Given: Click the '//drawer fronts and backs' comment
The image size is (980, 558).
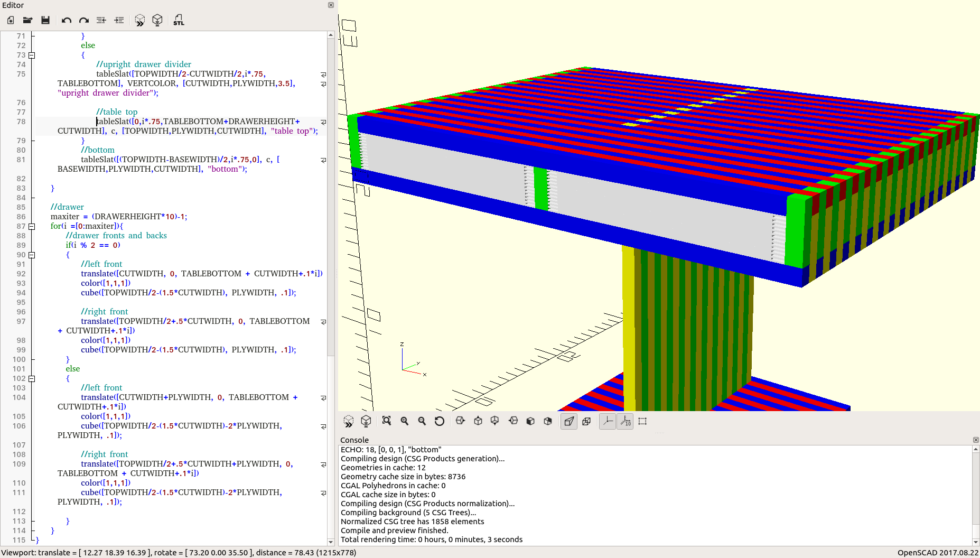Looking at the screenshot, I should 116,236.
